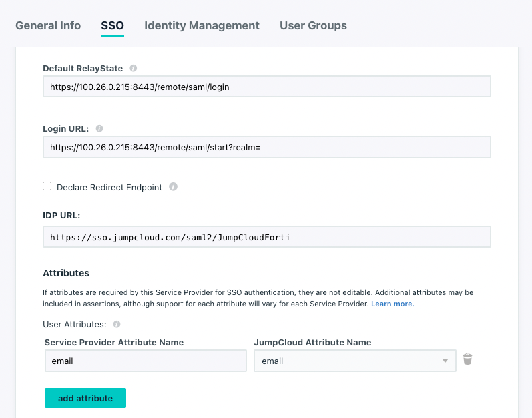
Task: Focus the Default RelayState input field
Action: [267, 87]
